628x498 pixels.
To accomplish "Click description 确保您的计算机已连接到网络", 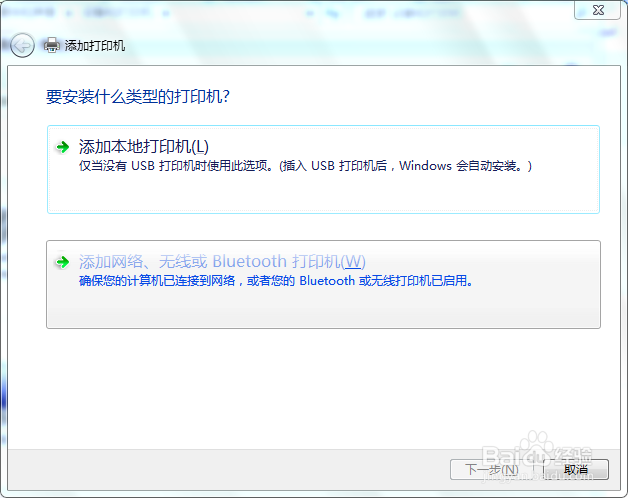I will tap(157, 280).
